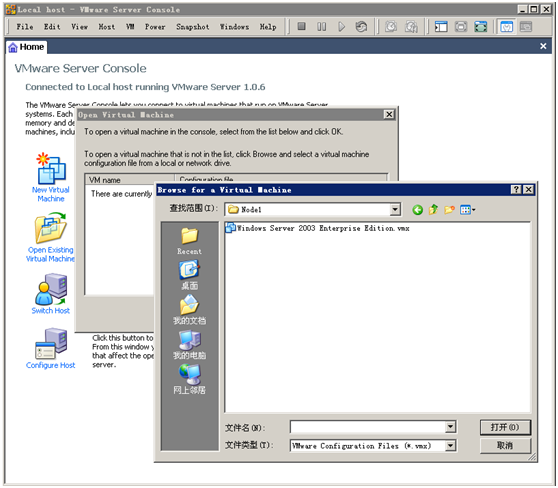This screenshot has height=488, width=558.
Task: Select 桌面 in the places sidebar
Action: (189, 275)
